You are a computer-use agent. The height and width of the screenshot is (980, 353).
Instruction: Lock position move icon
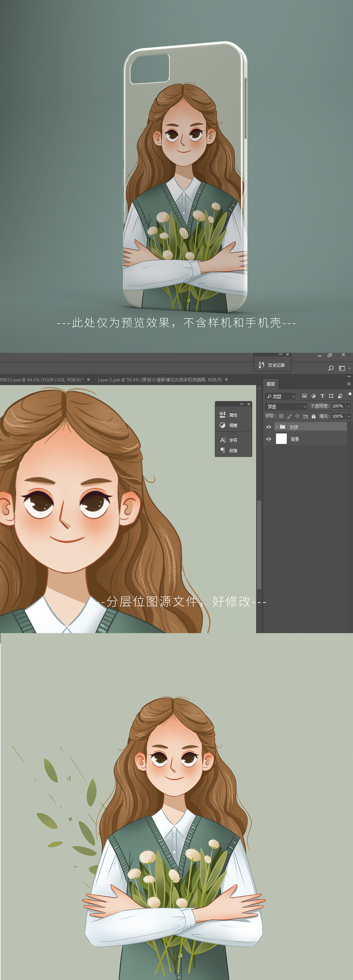tap(297, 416)
